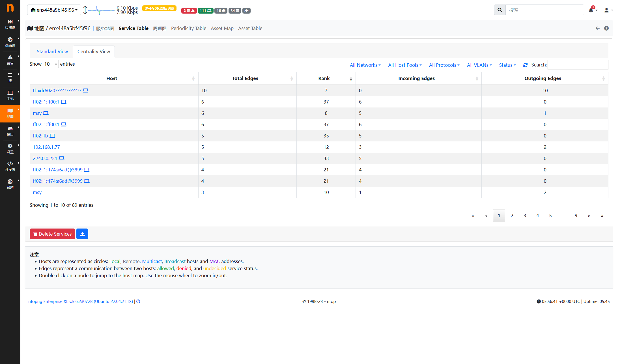This screenshot has width=620, height=364.
Task: Open the 接口 interface sidebar menu
Action: [x=10, y=131]
